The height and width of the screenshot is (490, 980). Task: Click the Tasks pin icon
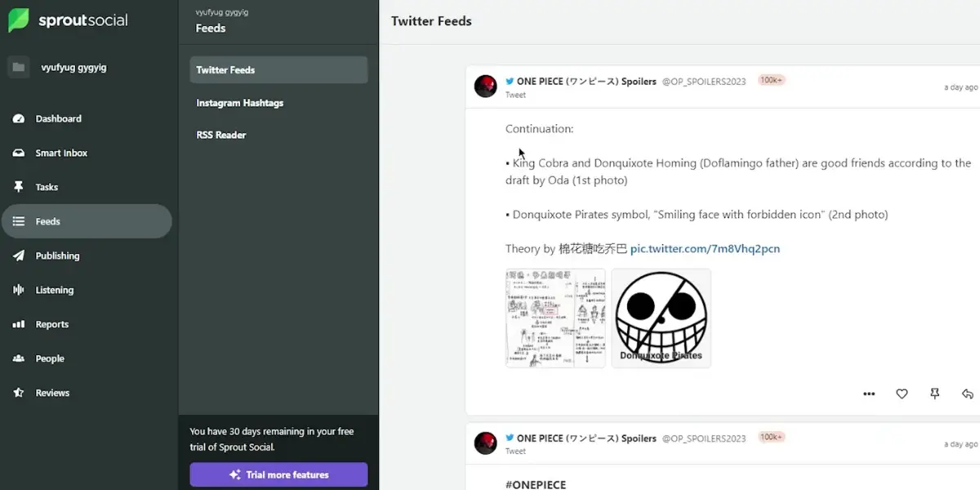[x=19, y=187]
